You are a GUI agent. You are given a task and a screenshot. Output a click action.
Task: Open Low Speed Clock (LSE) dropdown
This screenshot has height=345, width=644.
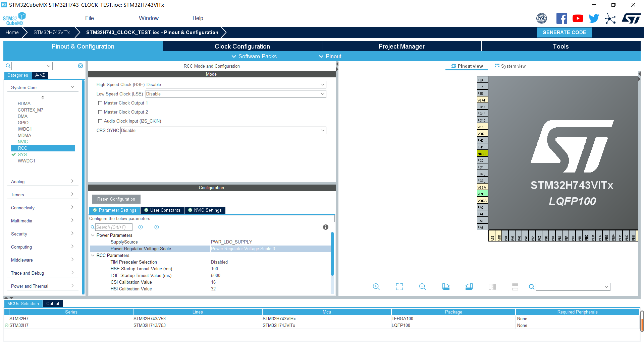(x=236, y=94)
